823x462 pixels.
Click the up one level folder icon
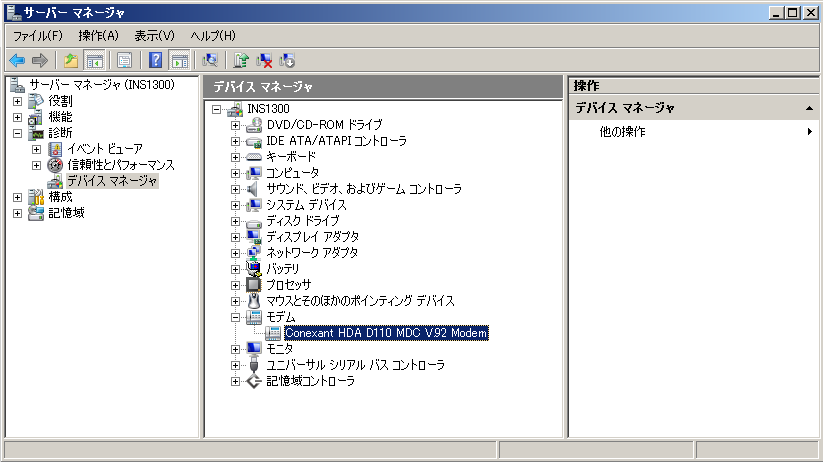[x=71, y=61]
